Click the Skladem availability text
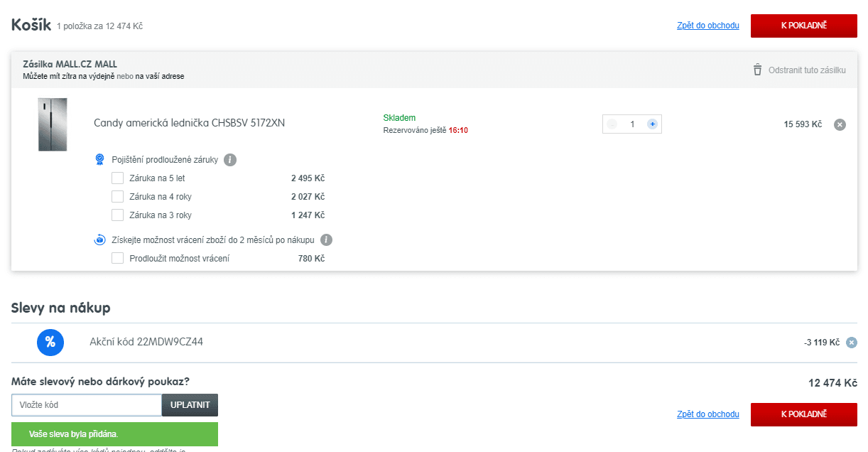 (x=399, y=118)
